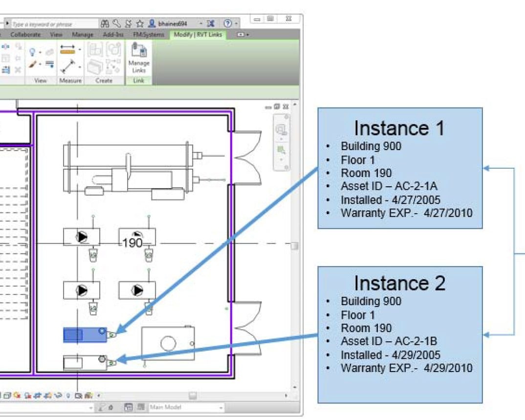Select the highlighted blue AC unit
This screenshot has width=525, height=420.
point(85,335)
